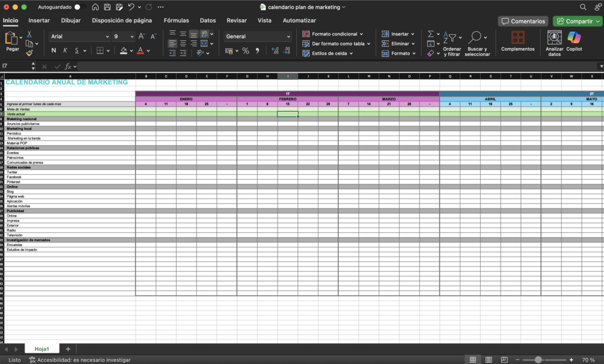
Task: Align text to middle vertically
Action: [183, 34]
